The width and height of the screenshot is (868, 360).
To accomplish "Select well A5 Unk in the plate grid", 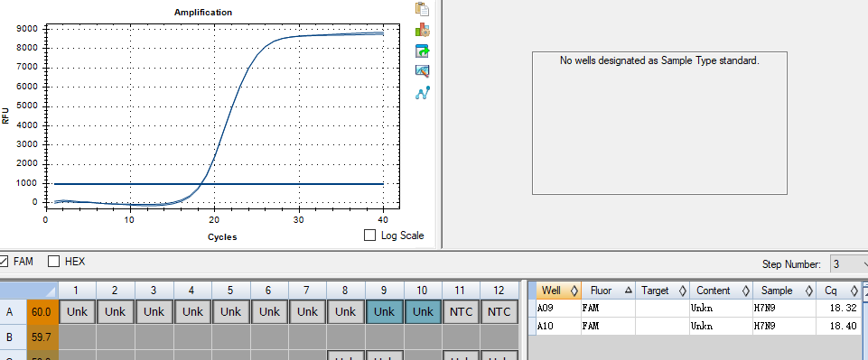I will tap(231, 312).
